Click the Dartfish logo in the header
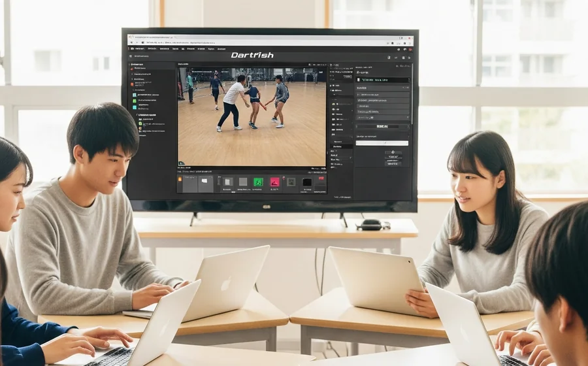588x366 pixels. click(x=252, y=55)
